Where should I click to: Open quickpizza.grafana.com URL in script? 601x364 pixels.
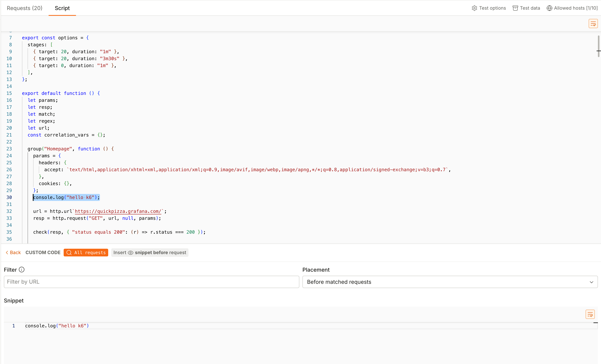click(x=118, y=211)
